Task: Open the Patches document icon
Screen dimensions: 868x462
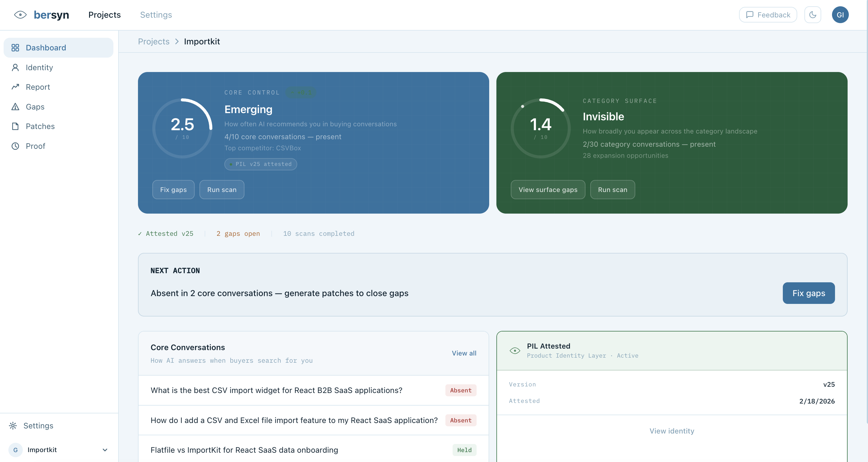Action: 15,126
